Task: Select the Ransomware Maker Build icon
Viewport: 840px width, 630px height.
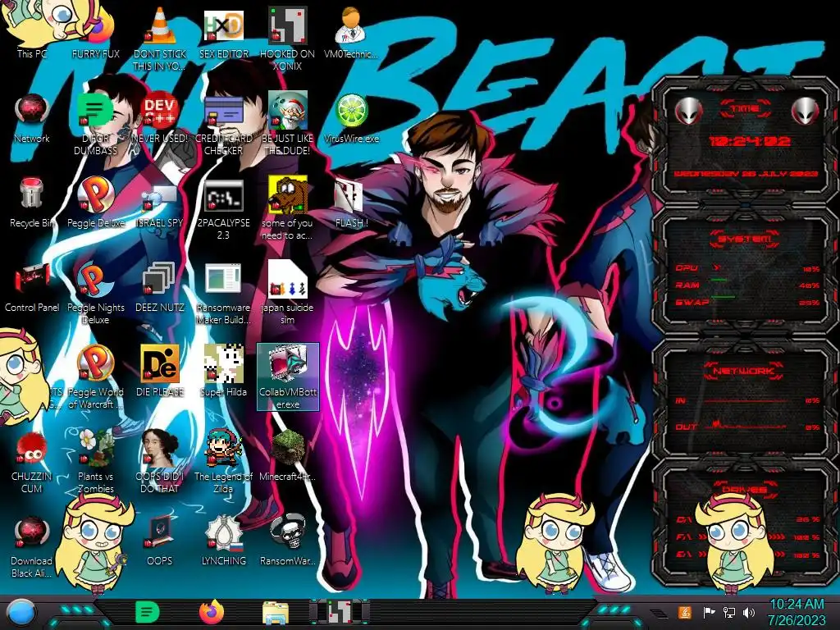Action: tap(224, 294)
